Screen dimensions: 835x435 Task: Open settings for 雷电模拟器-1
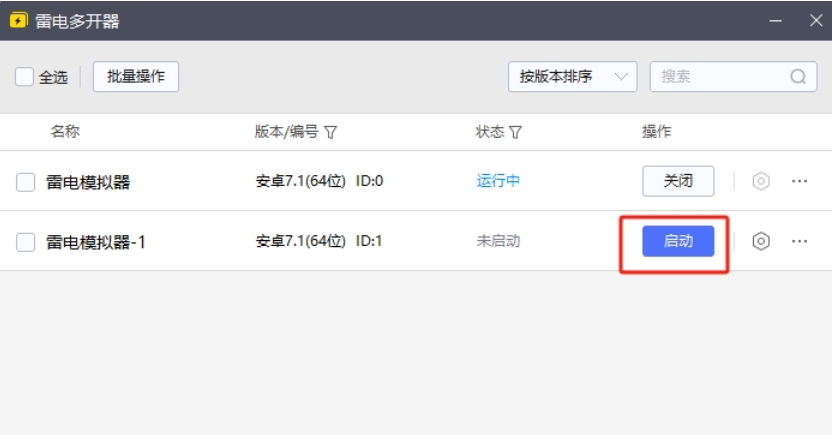[761, 241]
